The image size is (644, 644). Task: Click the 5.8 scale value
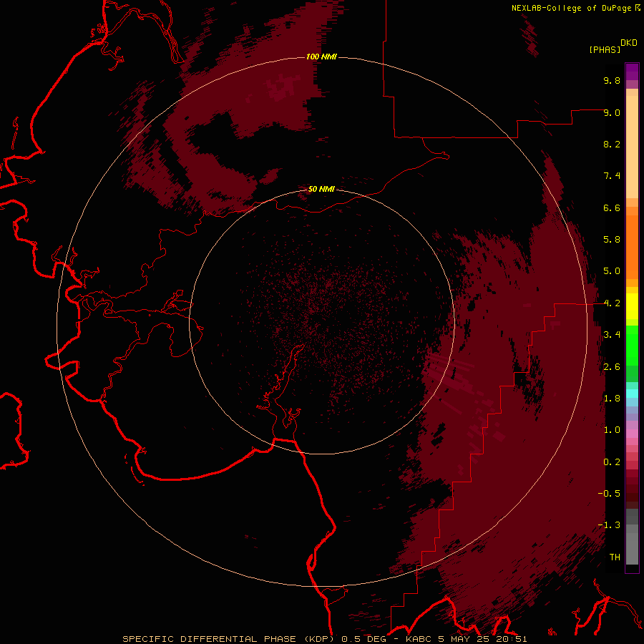[612, 240]
